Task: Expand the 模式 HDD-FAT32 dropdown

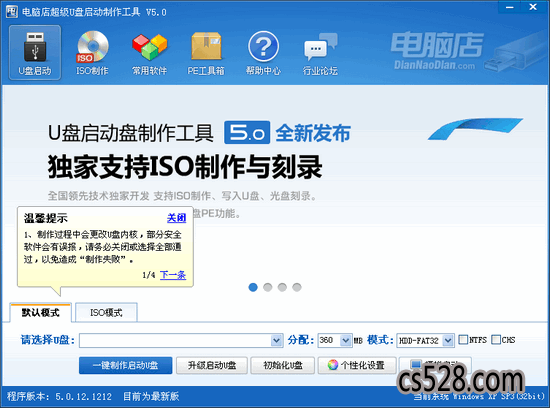Action: 448,340
